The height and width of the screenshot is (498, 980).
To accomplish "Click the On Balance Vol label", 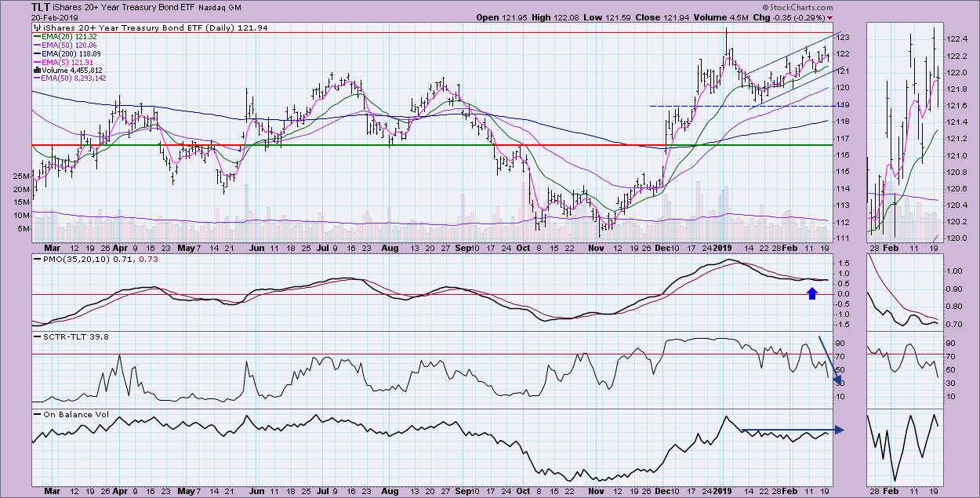I will (65, 414).
